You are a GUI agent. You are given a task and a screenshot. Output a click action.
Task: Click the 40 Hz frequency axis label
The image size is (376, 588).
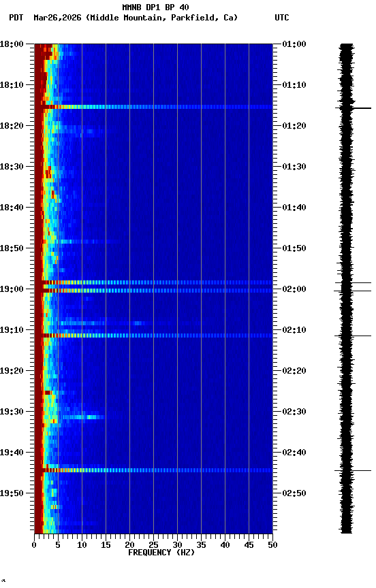click(225, 545)
